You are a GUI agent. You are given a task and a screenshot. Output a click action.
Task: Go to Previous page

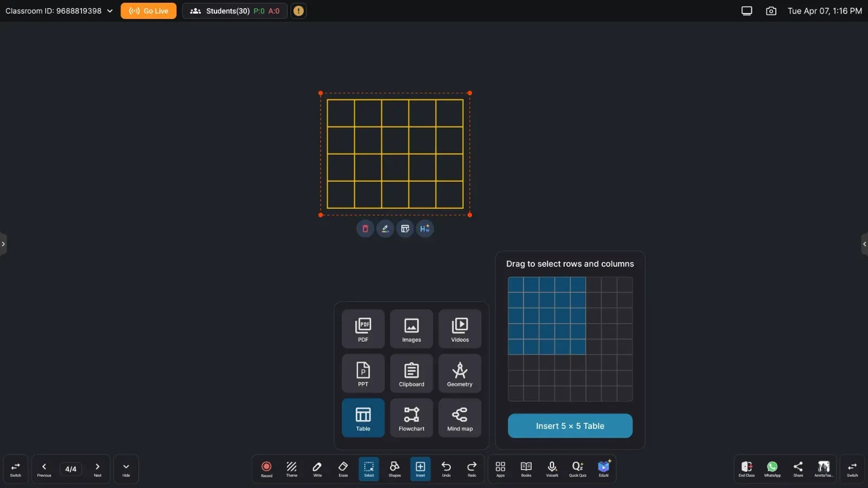click(x=44, y=469)
